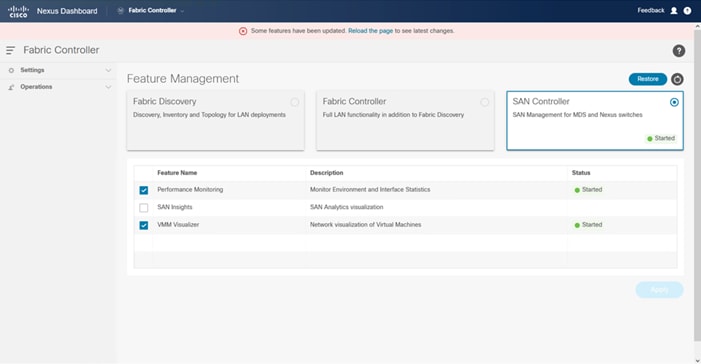This screenshot has width=701, height=364.
Task: Click the SAN Insights feature name
Action: pos(175,207)
